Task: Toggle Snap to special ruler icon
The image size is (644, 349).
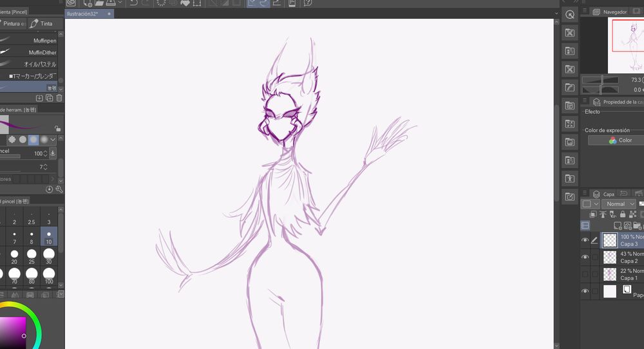Action: click(x=263, y=3)
